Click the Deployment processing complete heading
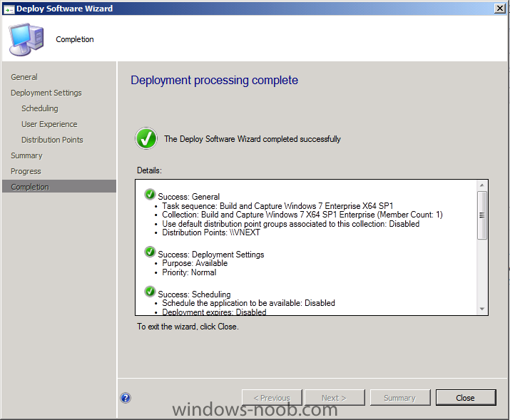The height and width of the screenshot is (420, 510). 215,81
